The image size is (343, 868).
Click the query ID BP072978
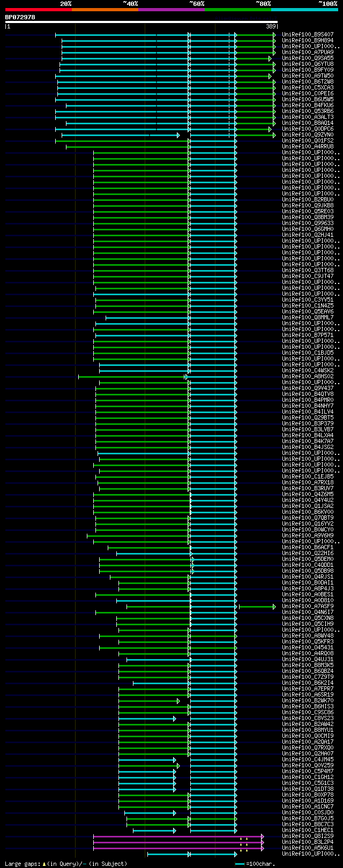[20, 17]
